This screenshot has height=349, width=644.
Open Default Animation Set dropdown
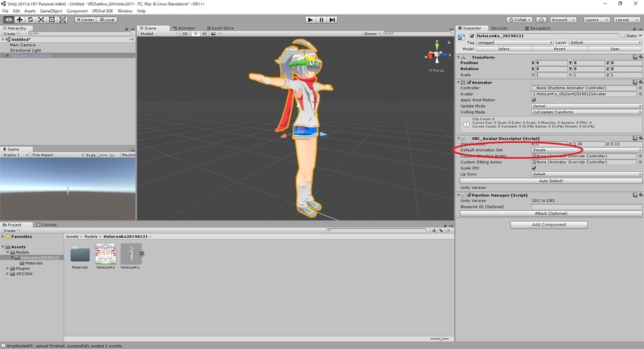pos(587,150)
